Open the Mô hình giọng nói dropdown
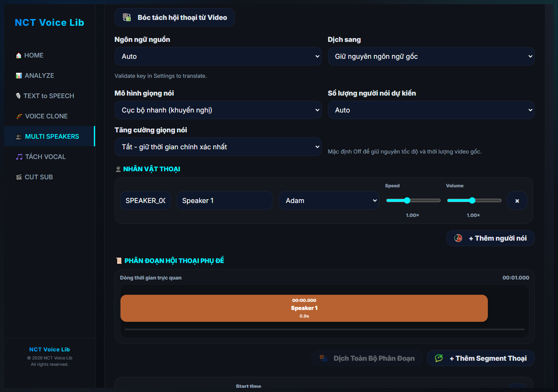This screenshot has width=558, height=392. click(218, 110)
